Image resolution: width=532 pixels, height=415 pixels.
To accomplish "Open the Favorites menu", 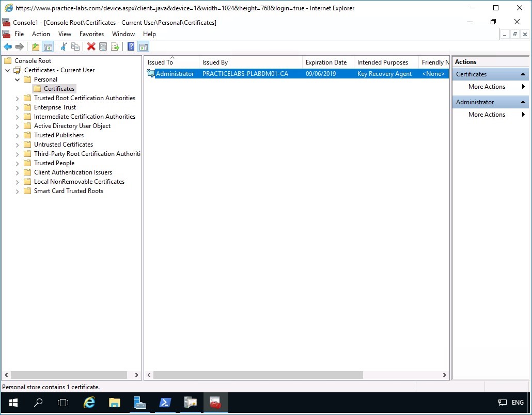I will [x=91, y=34].
